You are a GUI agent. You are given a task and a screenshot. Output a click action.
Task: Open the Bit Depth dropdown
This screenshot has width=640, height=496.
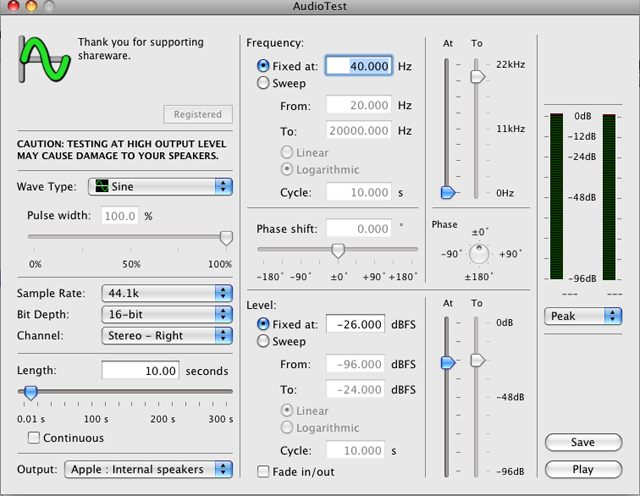pyautogui.click(x=167, y=314)
